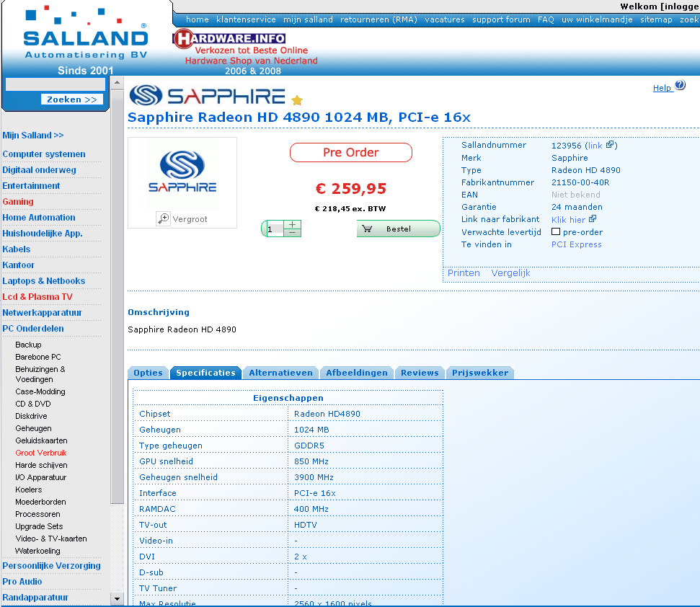Image resolution: width=700 pixels, height=607 pixels.
Task: Click the pre-order availability box indicator
Action: tap(555, 231)
